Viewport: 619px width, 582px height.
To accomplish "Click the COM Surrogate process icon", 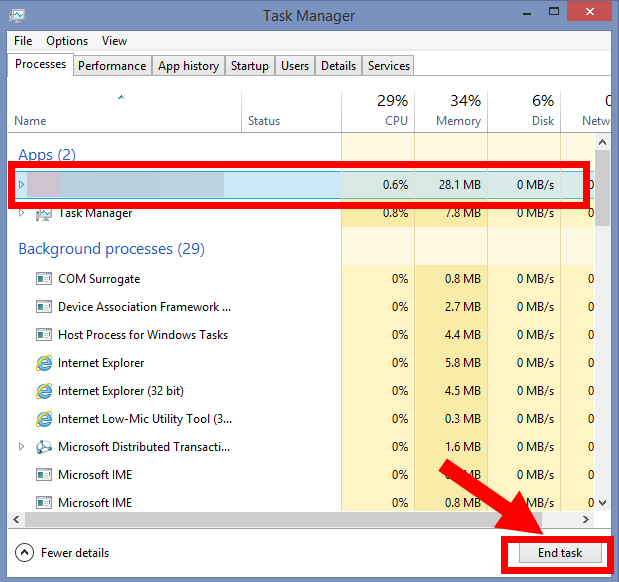I will 44,279.
